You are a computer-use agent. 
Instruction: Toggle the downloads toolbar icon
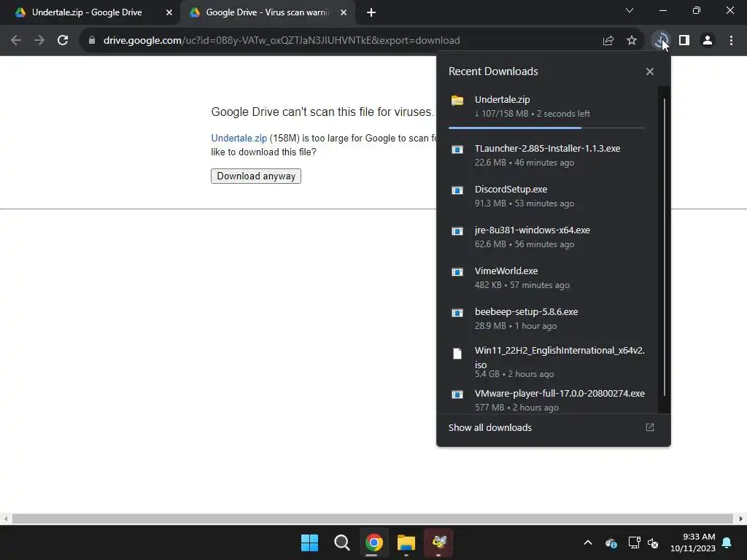pos(661,41)
